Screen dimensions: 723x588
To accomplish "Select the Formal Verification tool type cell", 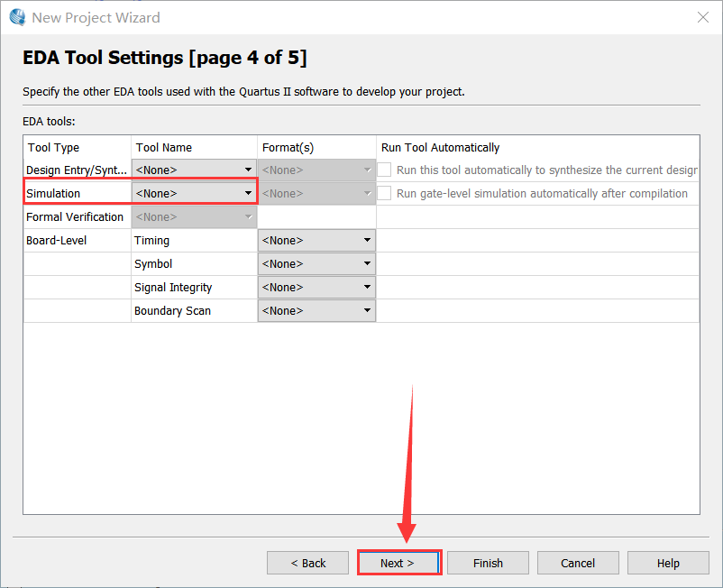I will point(78,216).
